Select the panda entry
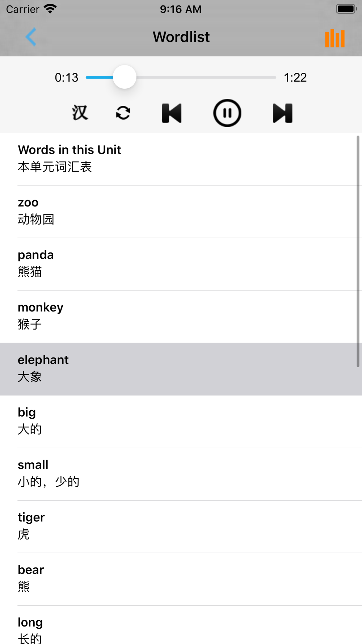Screen dimensions: 362x644 tap(181, 264)
